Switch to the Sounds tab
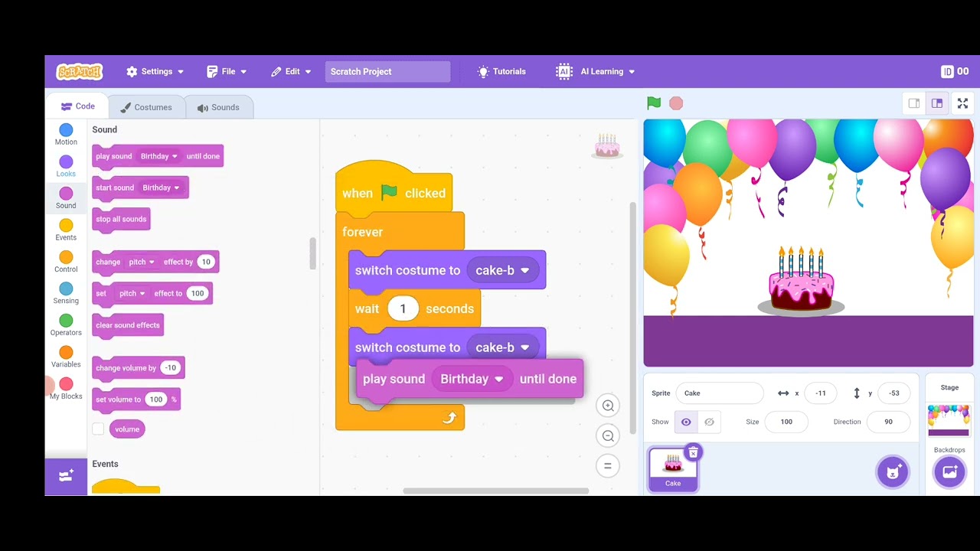The image size is (980, 551). pyautogui.click(x=218, y=107)
